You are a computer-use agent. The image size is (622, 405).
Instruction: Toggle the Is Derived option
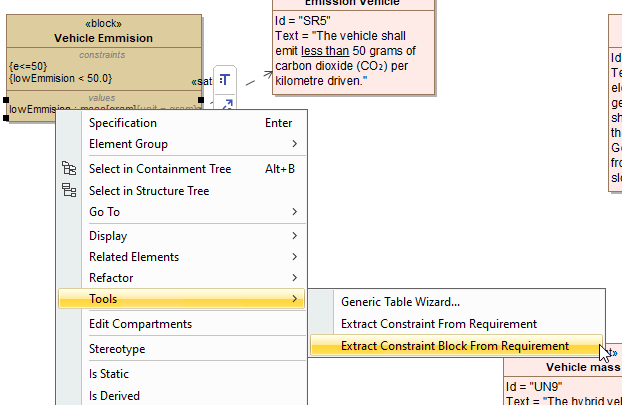pos(114,395)
